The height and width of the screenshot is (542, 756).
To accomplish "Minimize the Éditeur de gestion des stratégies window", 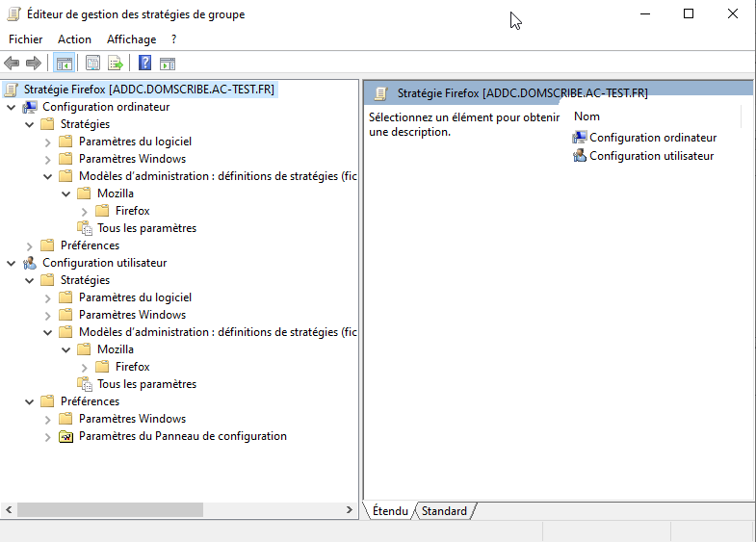I will (x=645, y=14).
